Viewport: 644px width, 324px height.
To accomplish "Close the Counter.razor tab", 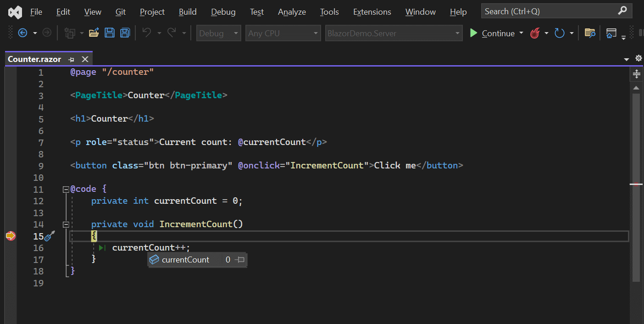I will point(84,59).
